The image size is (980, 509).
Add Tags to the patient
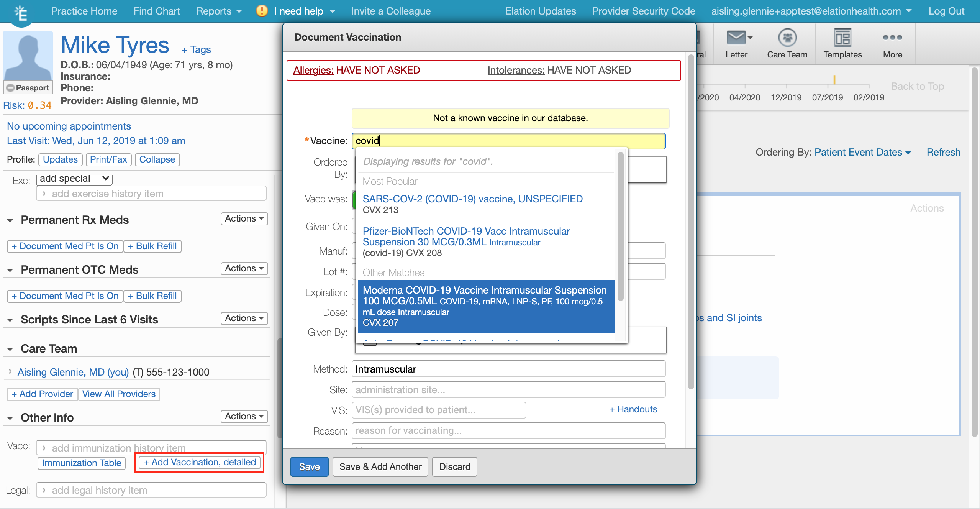196,49
